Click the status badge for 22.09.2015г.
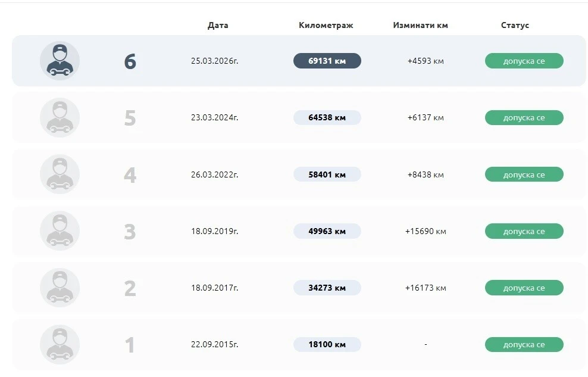The width and height of the screenshot is (588, 377). [x=524, y=345]
